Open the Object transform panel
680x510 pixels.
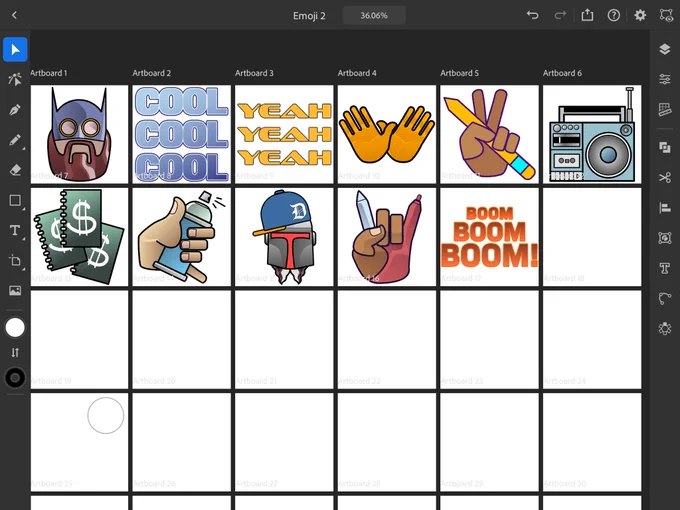click(x=665, y=238)
